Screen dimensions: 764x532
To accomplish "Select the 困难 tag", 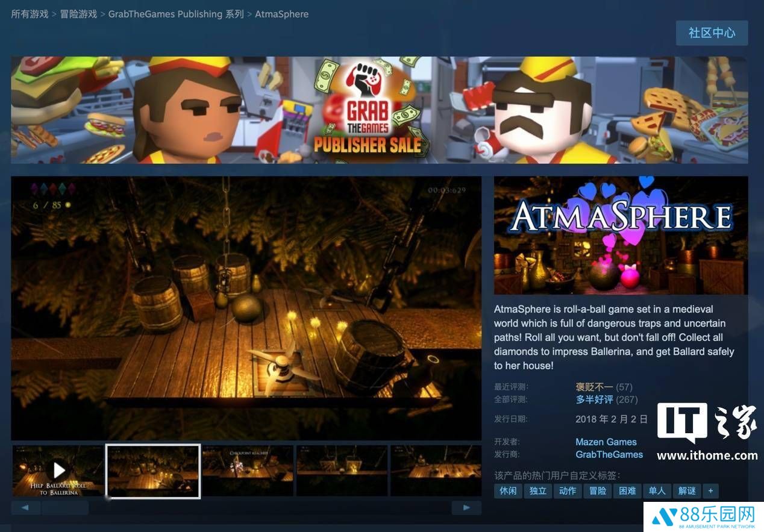I will coord(628,491).
